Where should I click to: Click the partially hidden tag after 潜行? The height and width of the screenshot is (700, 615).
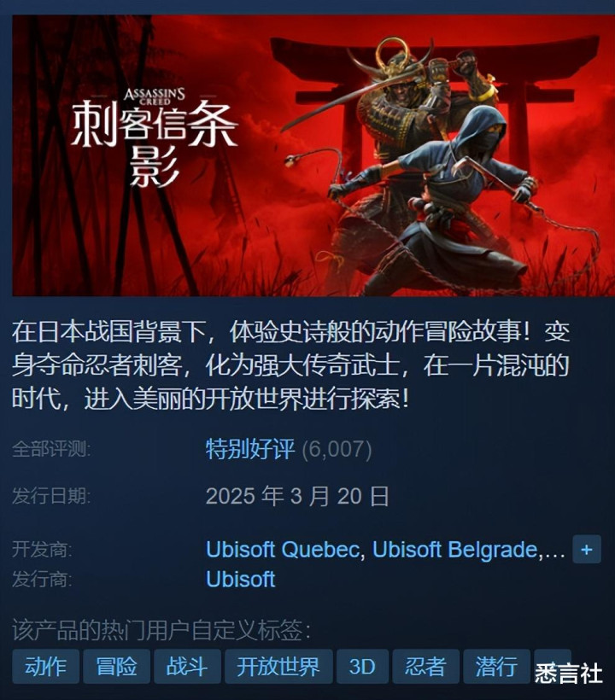[x=553, y=667]
